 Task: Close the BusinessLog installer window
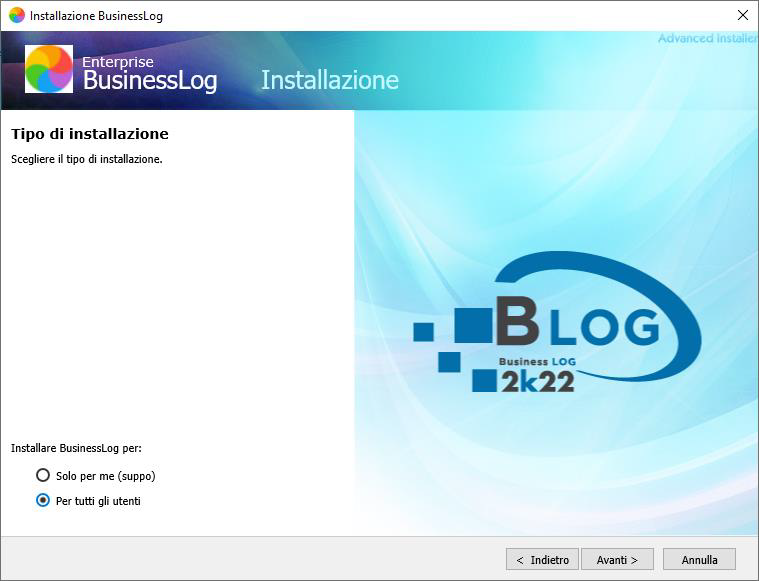click(743, 15)
